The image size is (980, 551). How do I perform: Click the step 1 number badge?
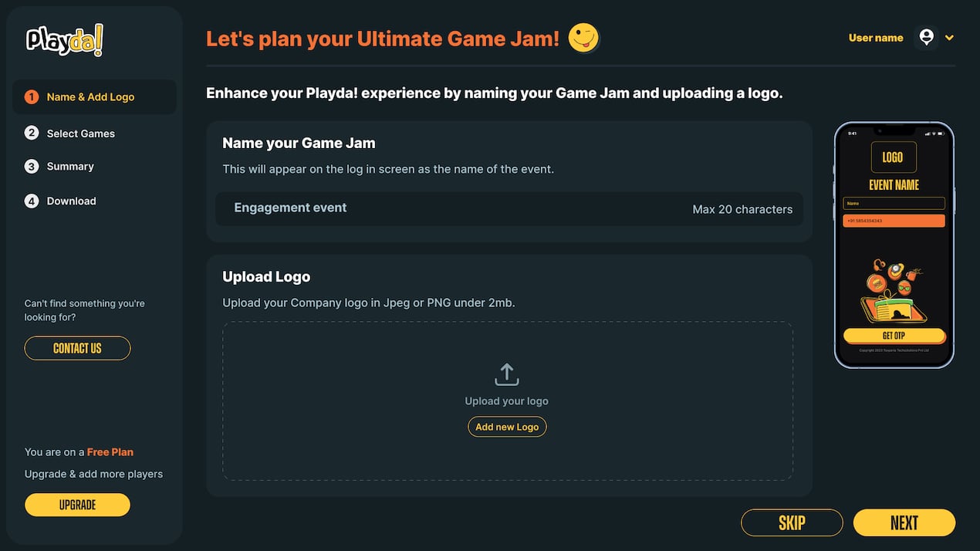(x=32, y=97)
